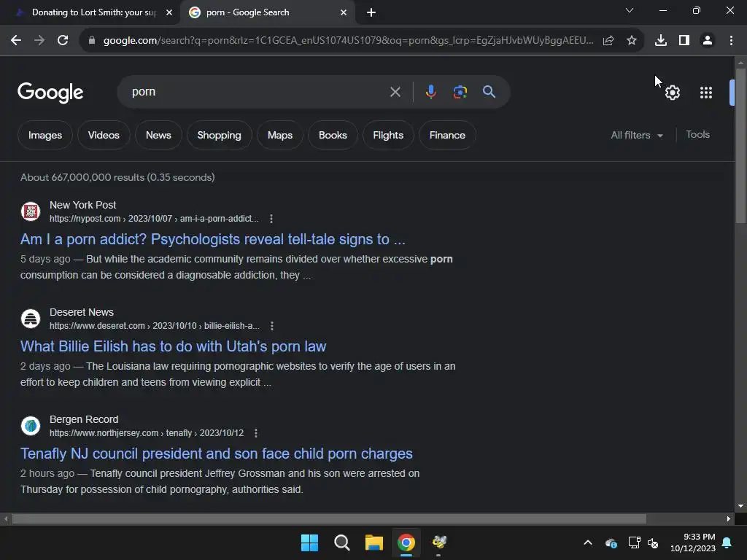This screenshot has width=747, height=560.
Task: Click the scroll right arrow
Action: tap(729, 518)
